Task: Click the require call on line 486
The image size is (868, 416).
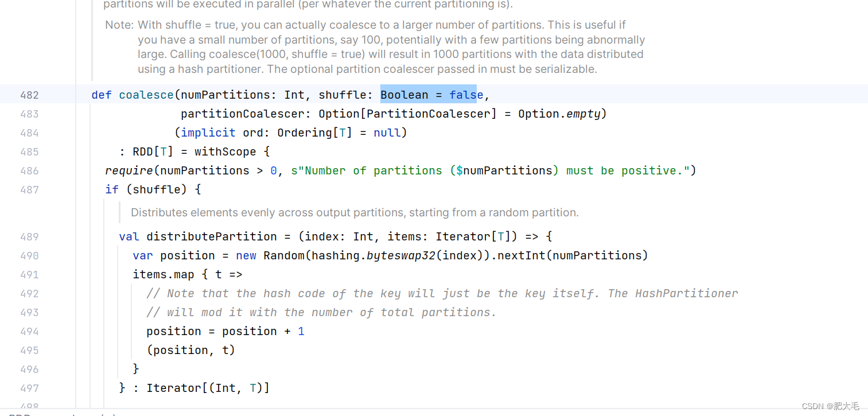Action: (129, 170)
